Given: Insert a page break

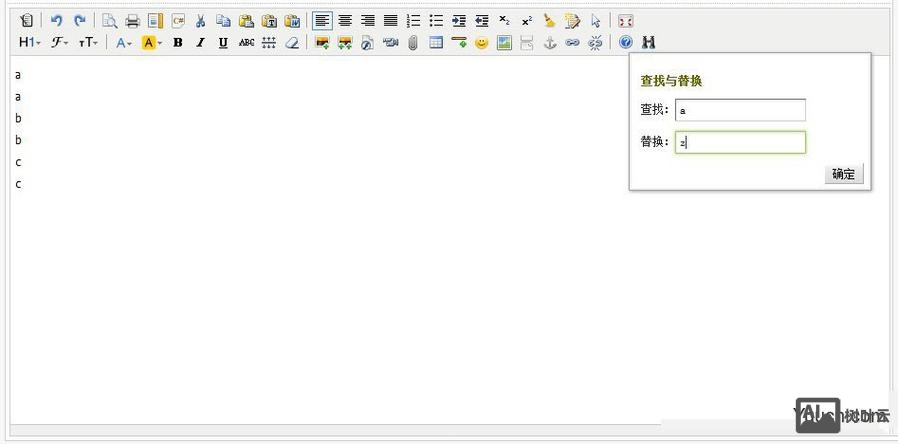Looking at the screenshot, I should [x=527, y=42].
